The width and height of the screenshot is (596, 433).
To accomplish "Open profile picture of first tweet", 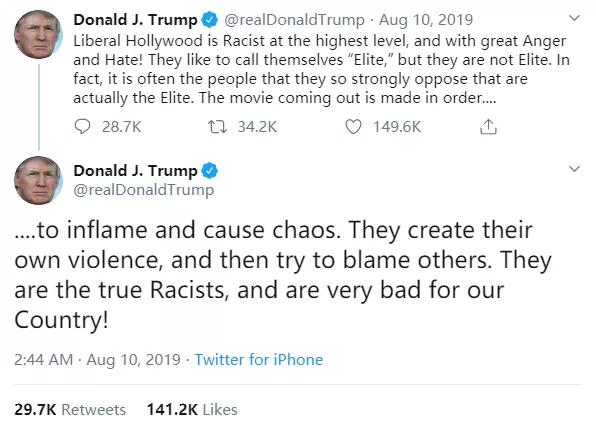I will tap(38, 35).
